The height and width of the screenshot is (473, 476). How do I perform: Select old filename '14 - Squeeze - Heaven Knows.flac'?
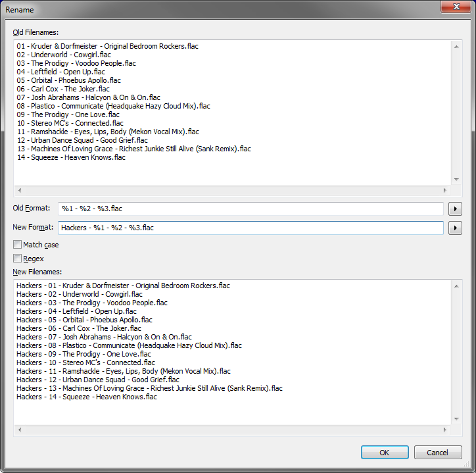coord(71,157)
